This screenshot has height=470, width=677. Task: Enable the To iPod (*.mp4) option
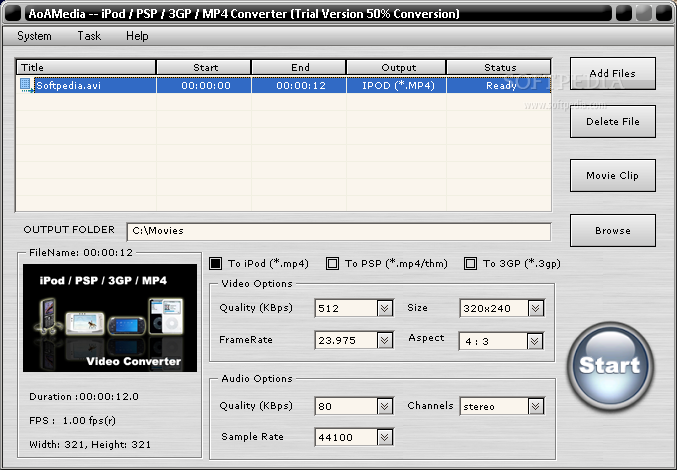point(215,263)
